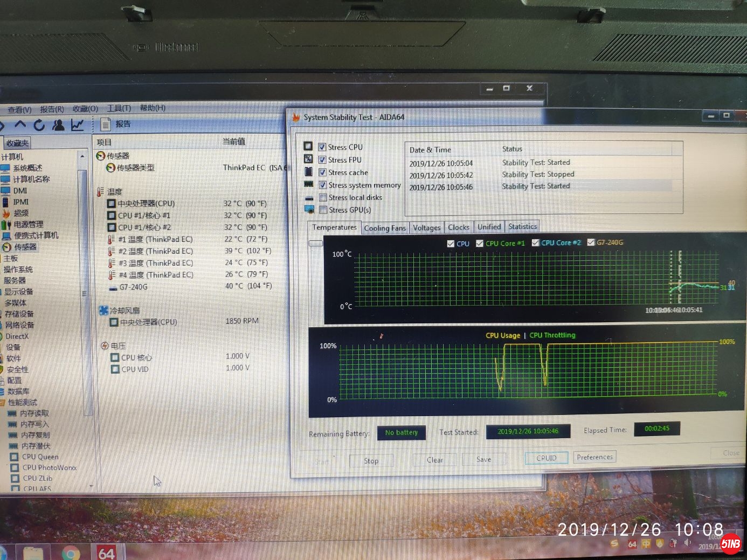Expand the 显示设备 display tree node
747x560 pixels.
18,292
